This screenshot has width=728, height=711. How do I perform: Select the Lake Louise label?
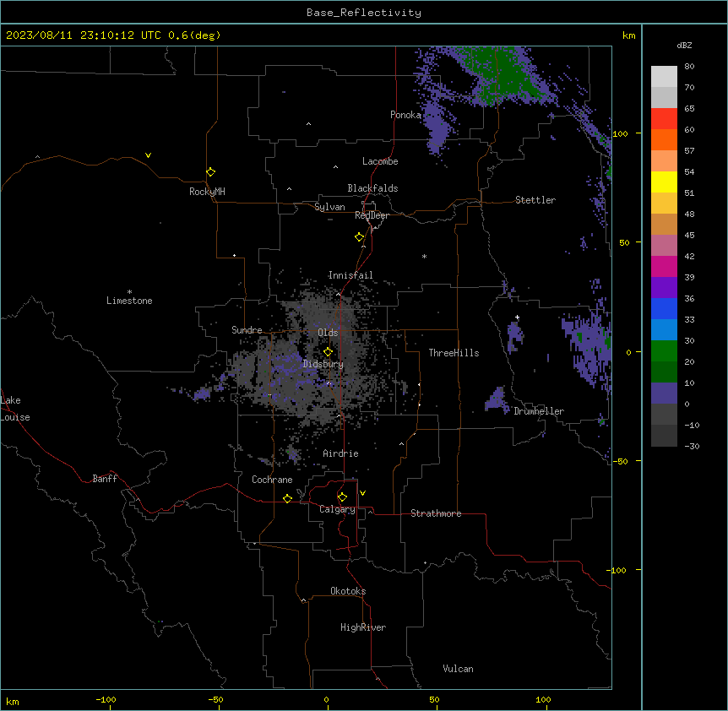[15, 409]
